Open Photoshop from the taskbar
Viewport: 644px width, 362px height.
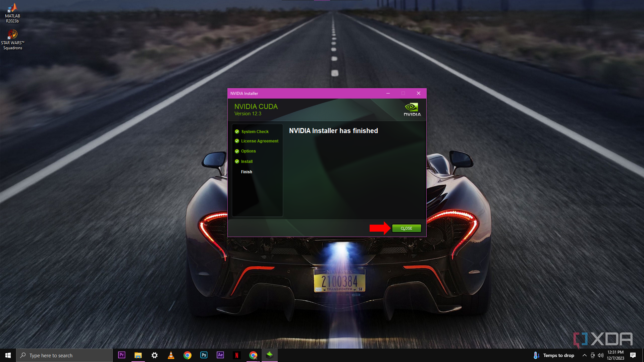click(204, 355)
